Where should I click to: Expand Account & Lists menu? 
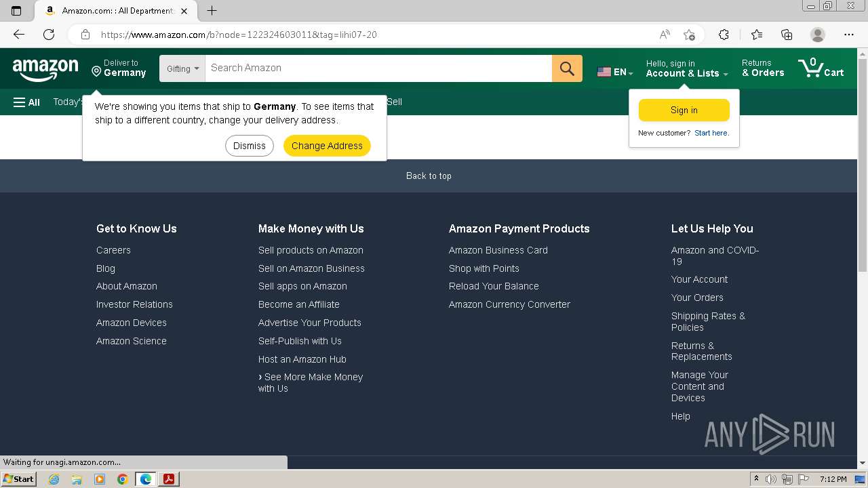[x=687, y=68]
